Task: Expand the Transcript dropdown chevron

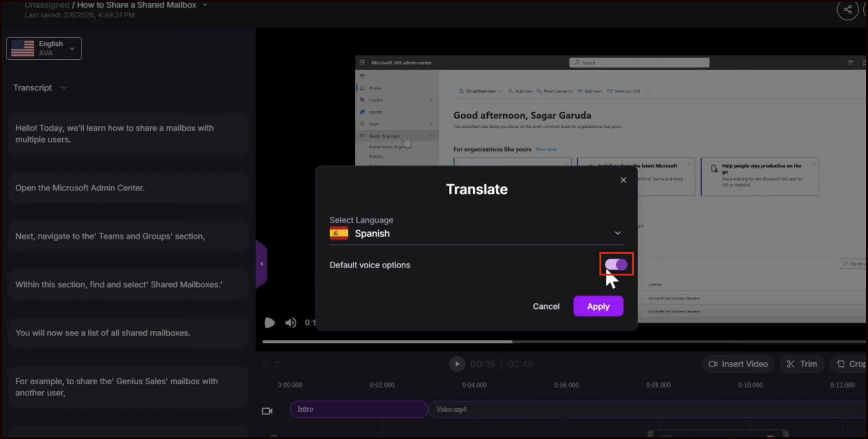Action: pyautogui.click(x=64, y=88)
